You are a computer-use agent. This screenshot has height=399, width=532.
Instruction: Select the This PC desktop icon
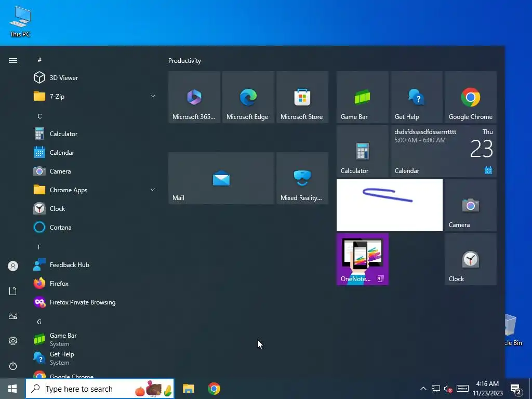(20, 21)
